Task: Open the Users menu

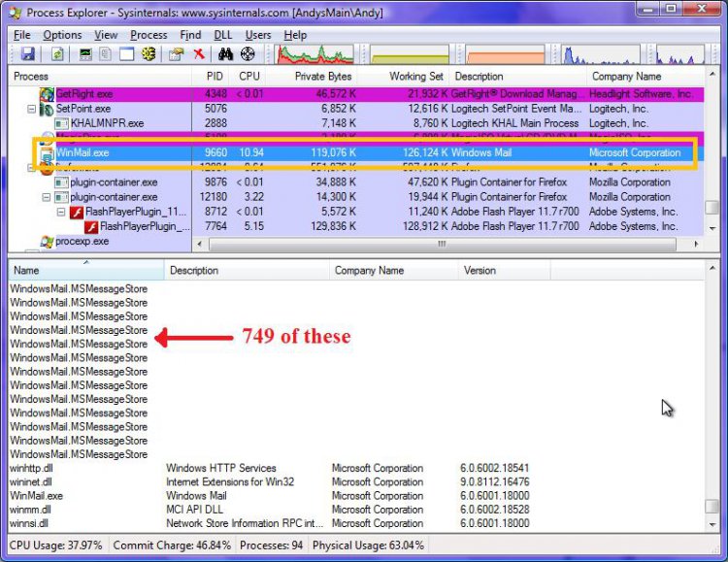Action: (258, 35)
